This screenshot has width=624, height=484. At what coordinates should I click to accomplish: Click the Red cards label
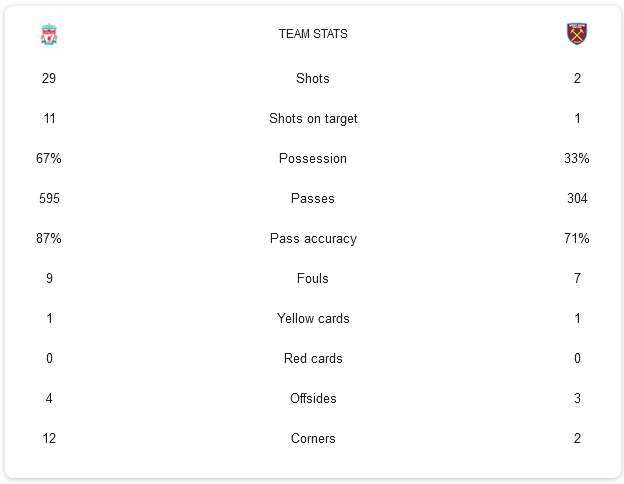tap(313, 358)
